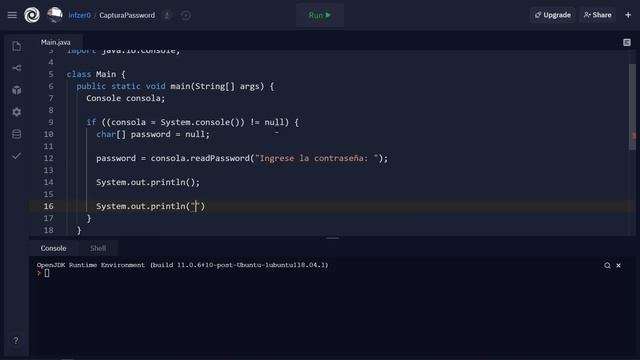Click the 'Ingrese la contraseña: ' string literal
This screenshot has height=360, width=640.
coord(317,158)
